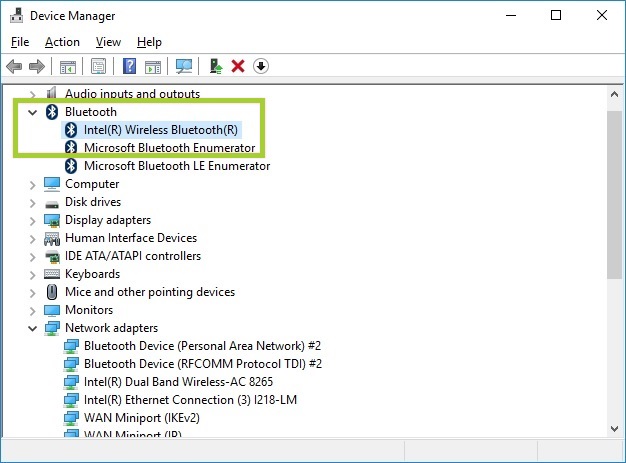Click the Forward arrow toolbar icon
626x463 pixels.
point(37,66)
